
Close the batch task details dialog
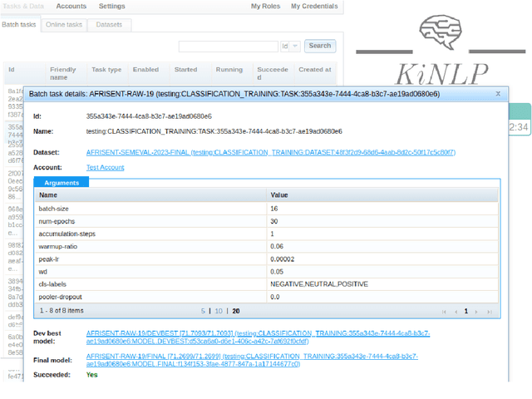[498, 94]
